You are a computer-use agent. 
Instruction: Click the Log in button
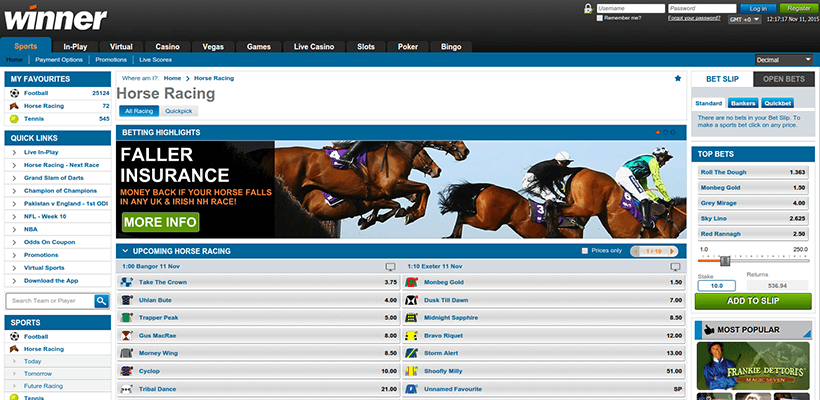tap(758, 8)
